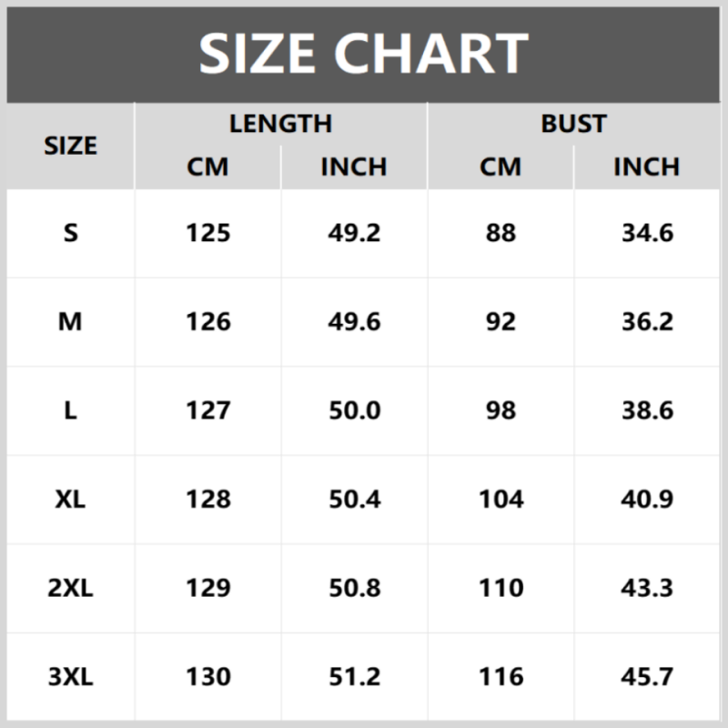
Task: Select the L size row label
Action: click(x=70, y=410)
